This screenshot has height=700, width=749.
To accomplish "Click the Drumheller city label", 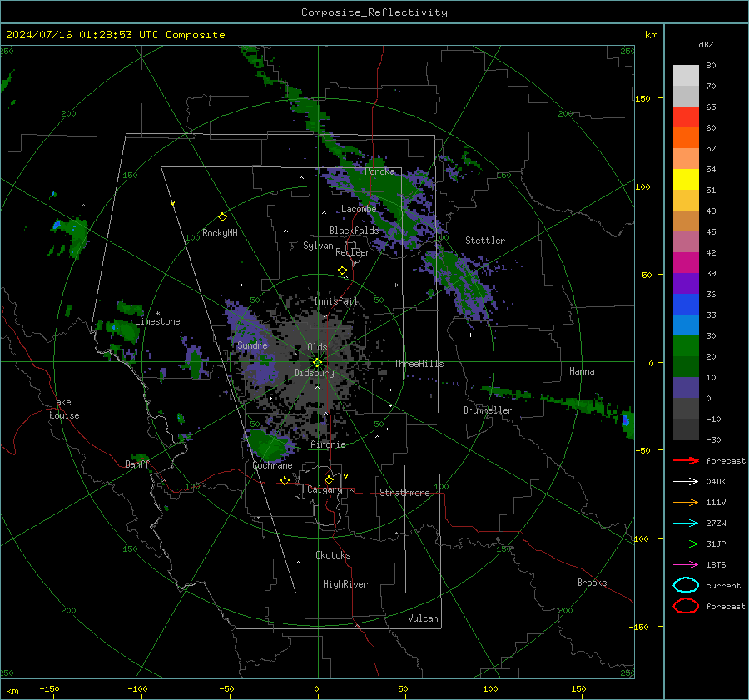I will [488, 410].
